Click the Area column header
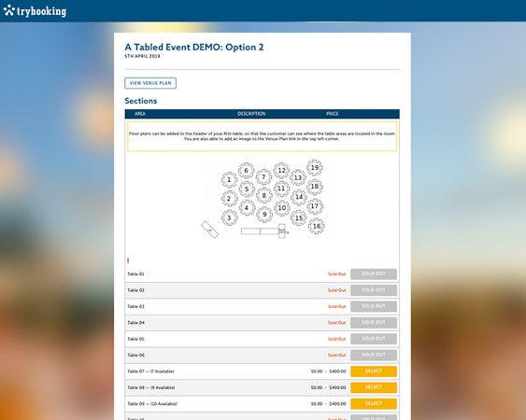Viewport: 526px width, 420px height. tap(140, 114)
